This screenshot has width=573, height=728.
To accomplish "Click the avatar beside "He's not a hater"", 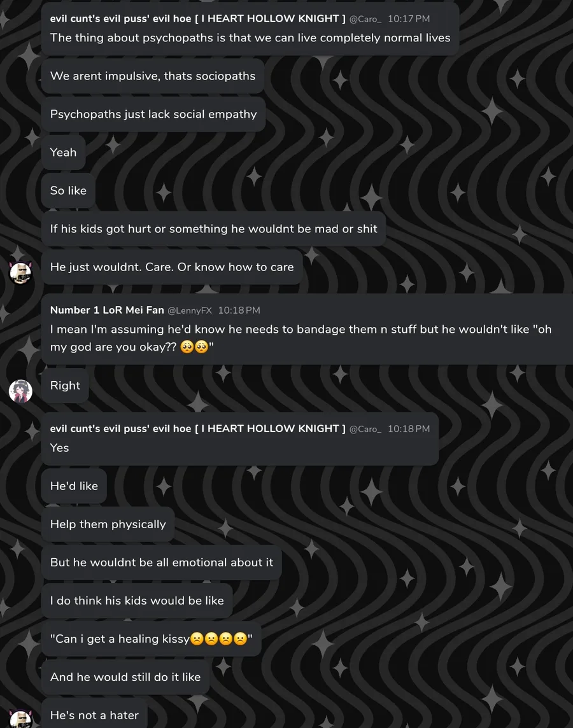I will click(x=20, y=719).
